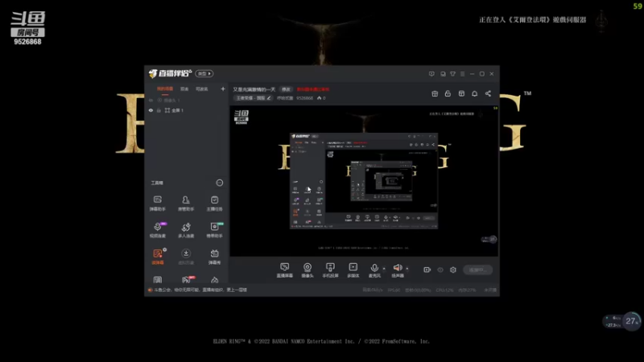Click the grey start/stop streaming button

coord(477,269)
